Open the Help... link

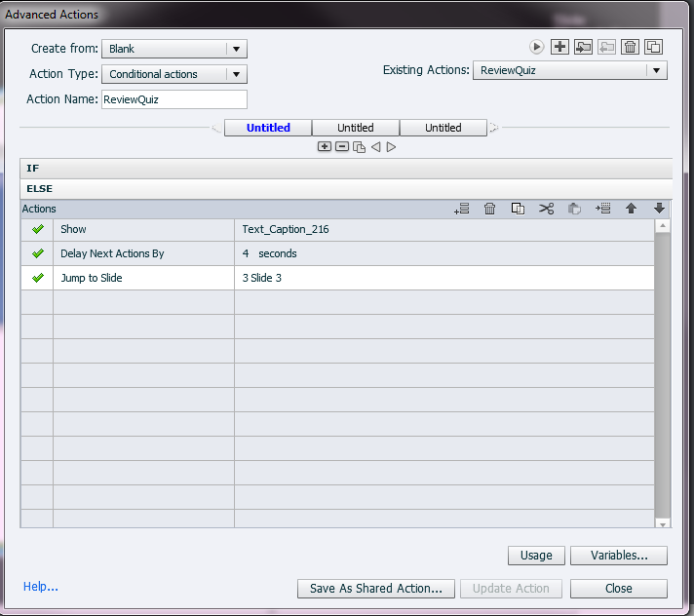pyautogui.click(x=41, y=587)
